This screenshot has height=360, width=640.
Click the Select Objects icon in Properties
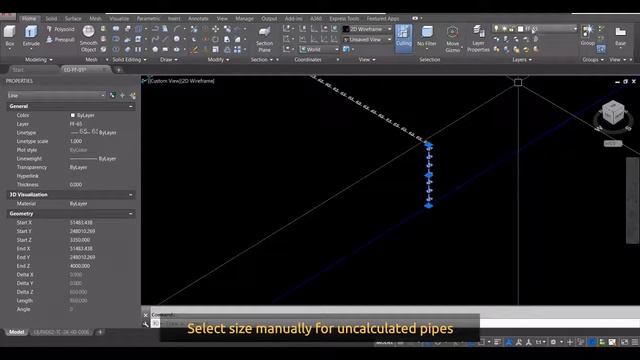(x=122, y=96)
